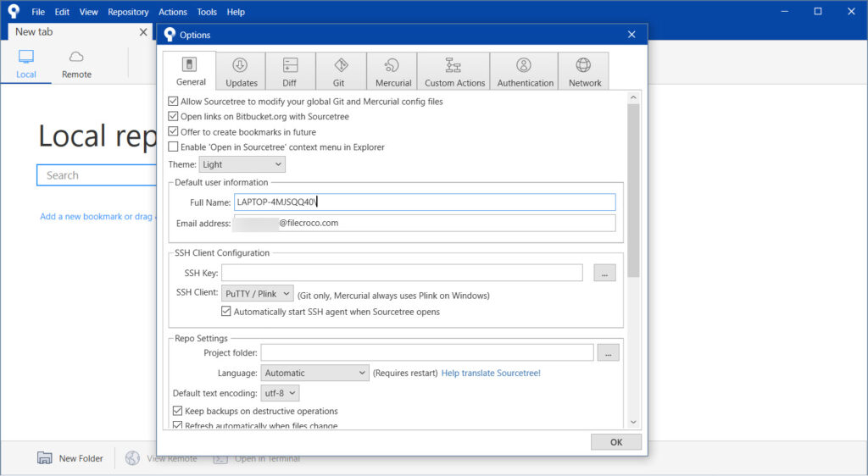Click the Sourcetree logo in the title bar
Viewport: 868px width, 476px height.
point(14,11)
